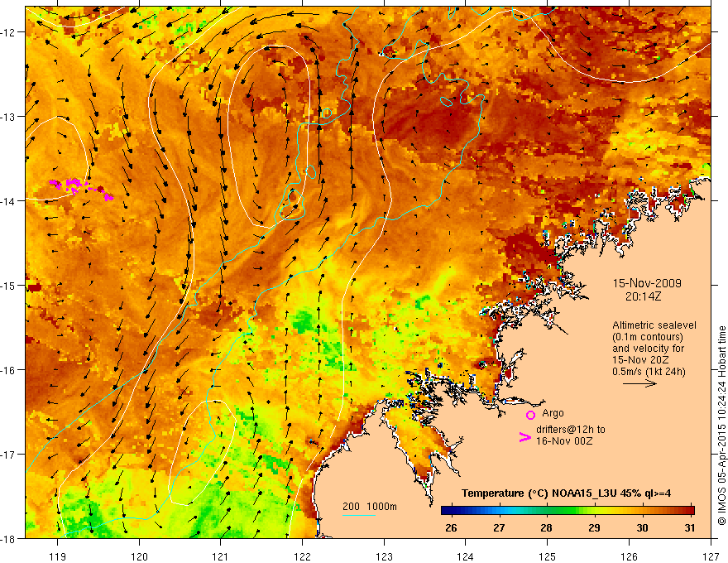This screenshot has height=563, width=728.
Task: Click the IMOS copyright timestamp on right edge
Action: coord(721,426)
